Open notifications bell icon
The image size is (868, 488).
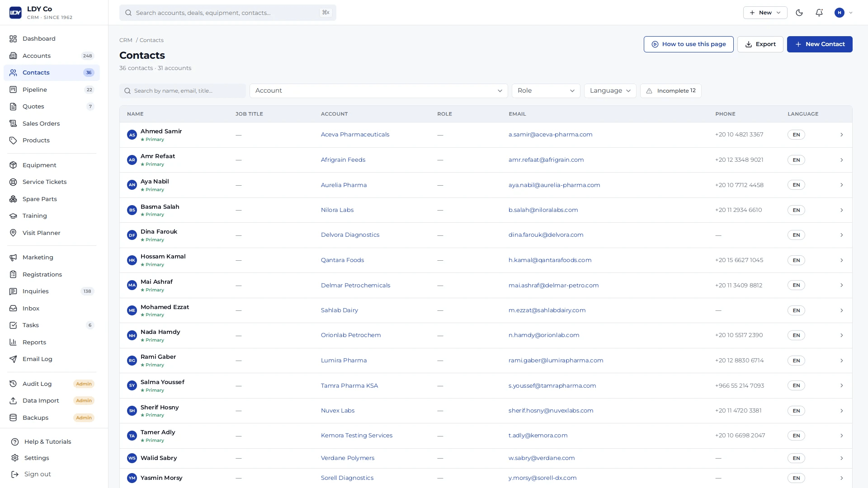(x=819, y=13)
